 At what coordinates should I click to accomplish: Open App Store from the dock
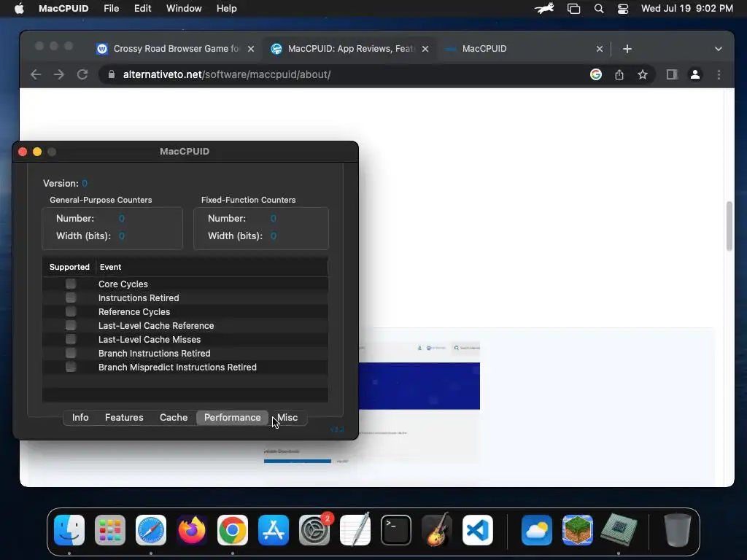[x=274, y=530]
